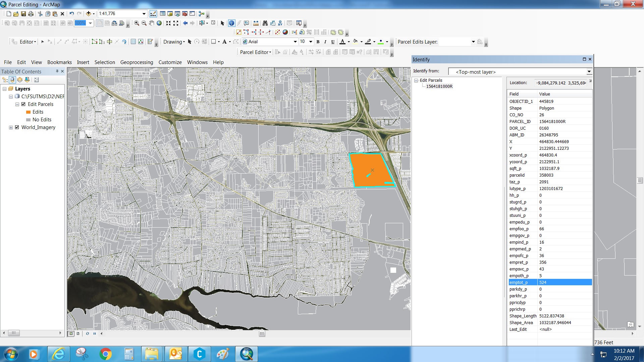Go back to previous extent arrow
The width and height of the screenshot is (644, 362).
click(185, 23)
